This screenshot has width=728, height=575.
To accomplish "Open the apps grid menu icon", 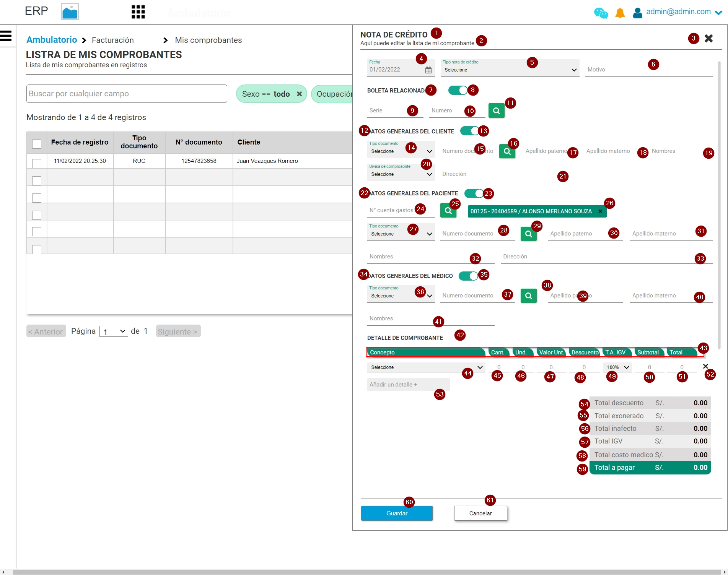I will (138, 12).
